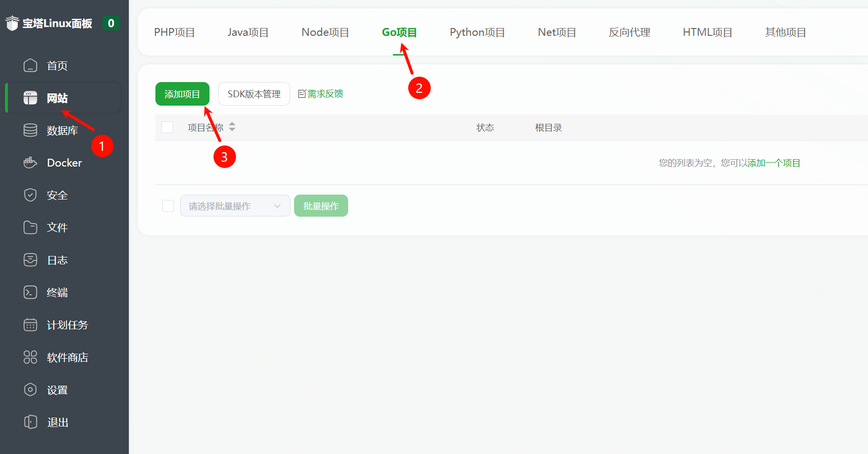Sort by project name using sort arrows

pyautogui.click(x=232, y=127)
